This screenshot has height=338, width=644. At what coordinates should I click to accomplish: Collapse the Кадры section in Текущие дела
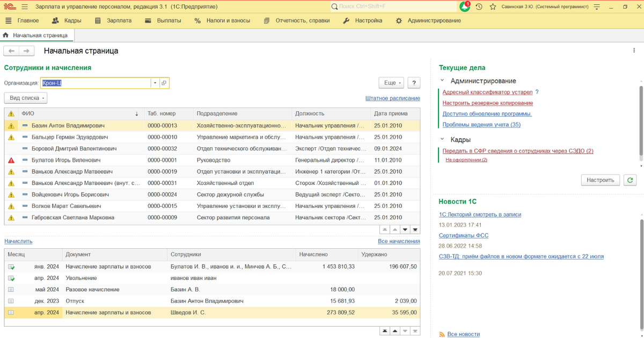pos(442,140)
